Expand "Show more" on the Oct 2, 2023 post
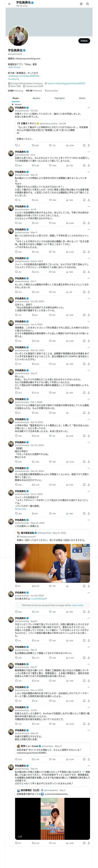98x868 pixels. click(x=20, y=509)
